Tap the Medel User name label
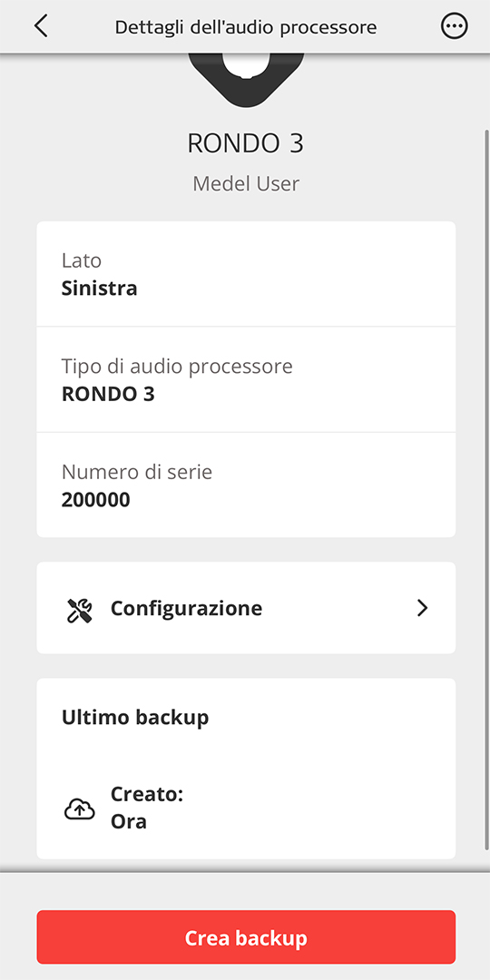The width and height of the screenshot is (490, 980). pos(246,183)
